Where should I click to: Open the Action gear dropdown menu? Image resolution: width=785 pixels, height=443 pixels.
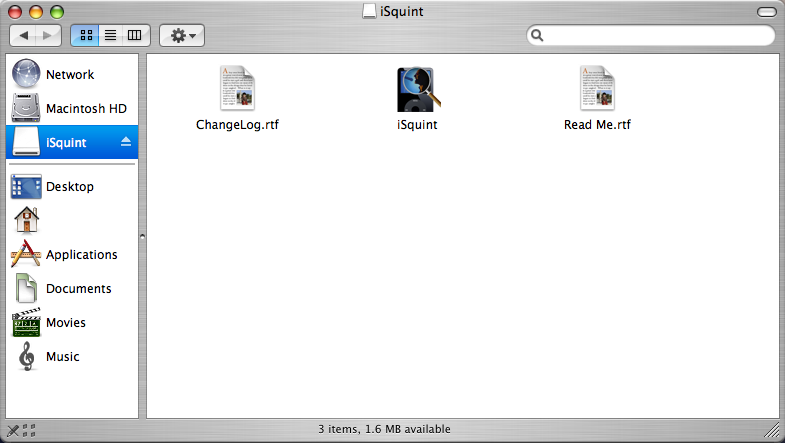(182, 35)
